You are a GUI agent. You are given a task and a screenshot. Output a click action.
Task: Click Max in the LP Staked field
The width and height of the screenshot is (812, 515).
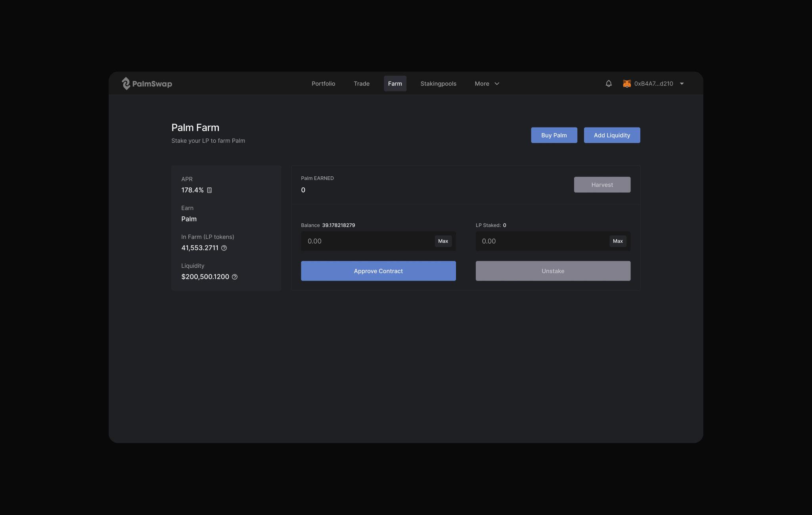click(x=618, y=241)
